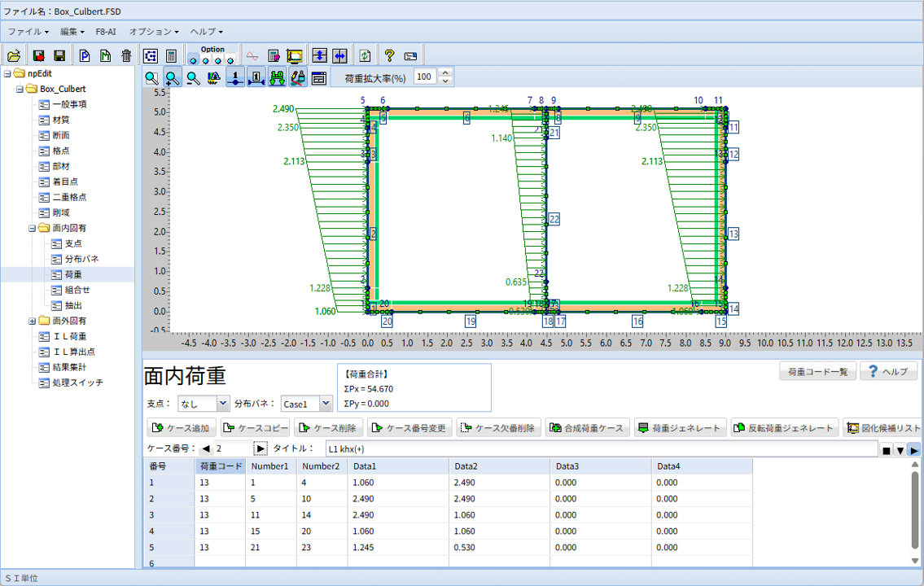The width and height of the screenshot is (924, 586).
Task: Click the trash can delete icon
Action: pos(126,55)
